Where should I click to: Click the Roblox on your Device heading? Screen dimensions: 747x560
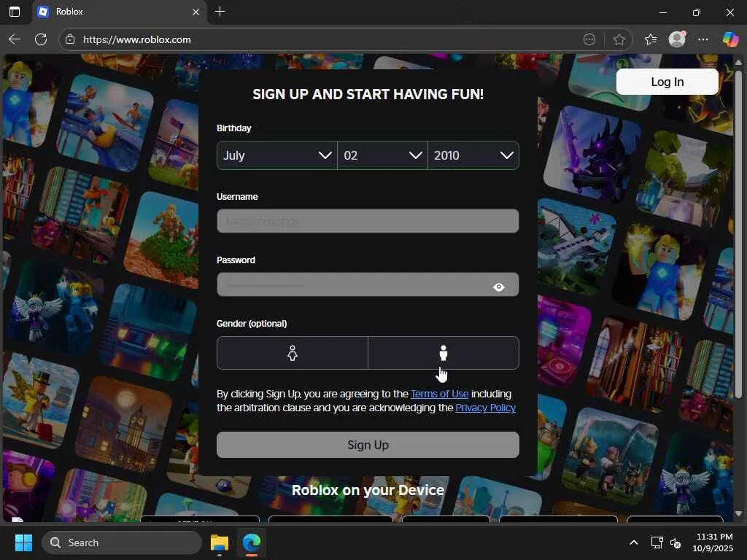(368, 490)
